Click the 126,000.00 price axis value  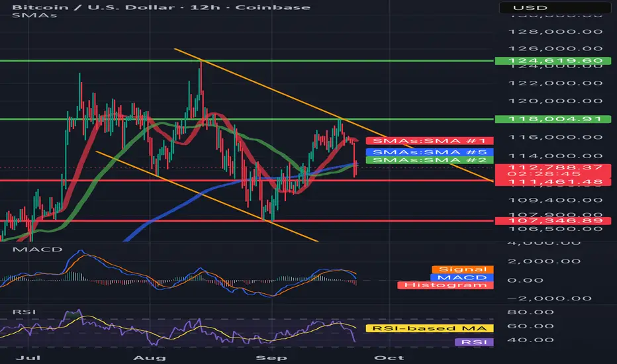tap(555, 48)
